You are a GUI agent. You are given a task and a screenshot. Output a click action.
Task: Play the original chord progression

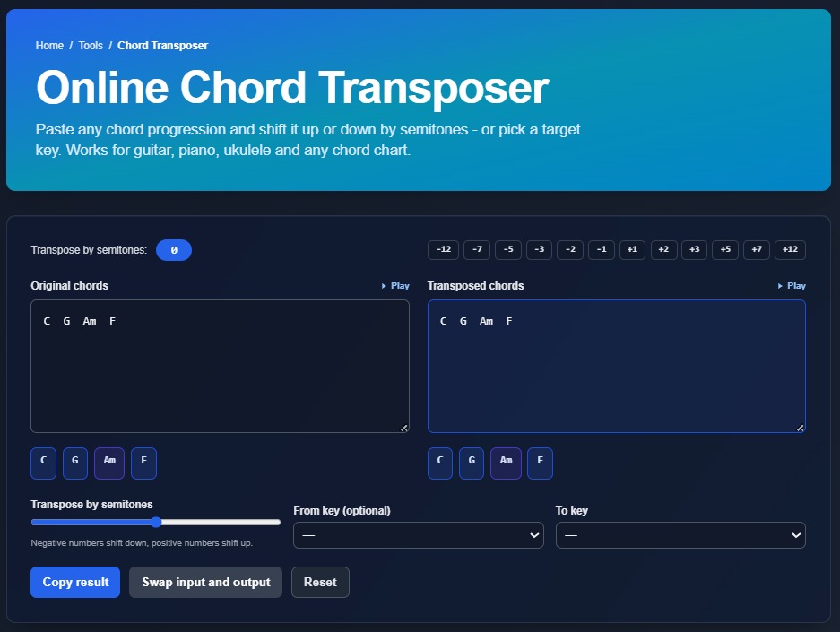395,285
